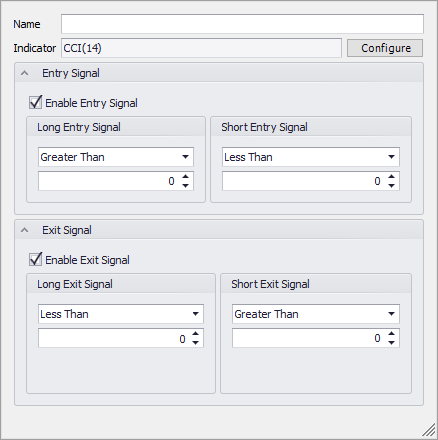The image size is (438, 440).
Task: Open the Long Entry Signal condition dropdown
Action: 116,157
